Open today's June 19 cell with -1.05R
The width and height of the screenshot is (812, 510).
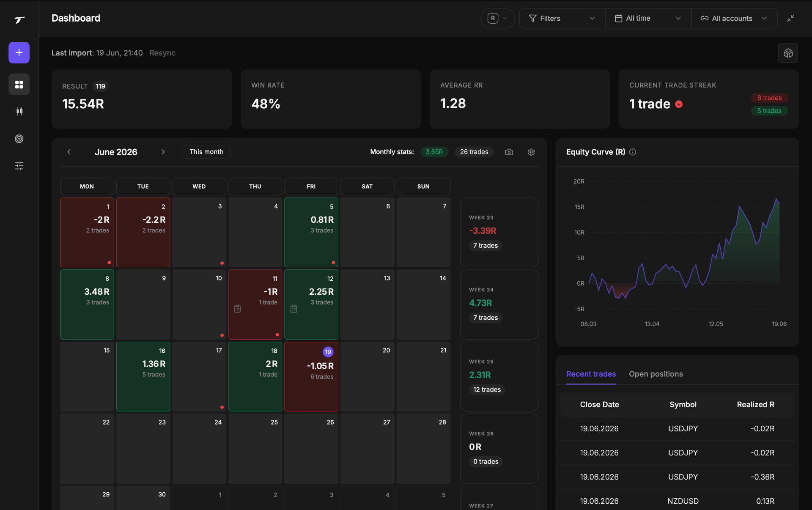coord(311,376)
